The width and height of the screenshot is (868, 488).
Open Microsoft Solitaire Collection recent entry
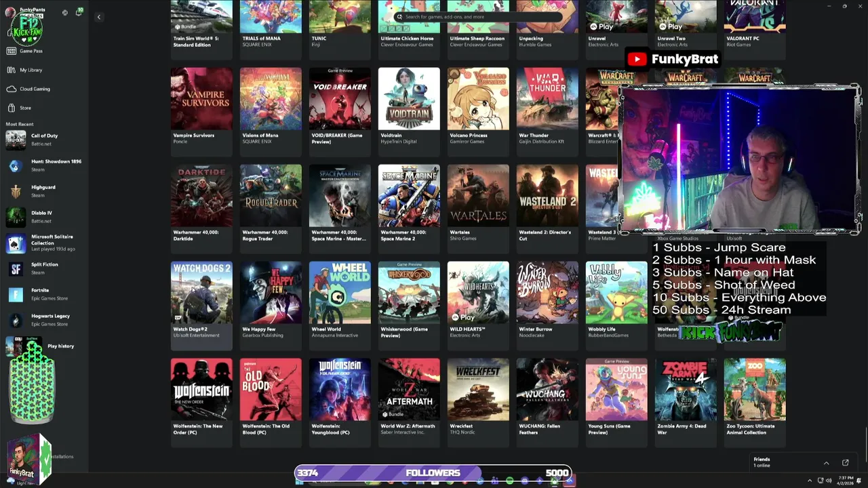44,243
